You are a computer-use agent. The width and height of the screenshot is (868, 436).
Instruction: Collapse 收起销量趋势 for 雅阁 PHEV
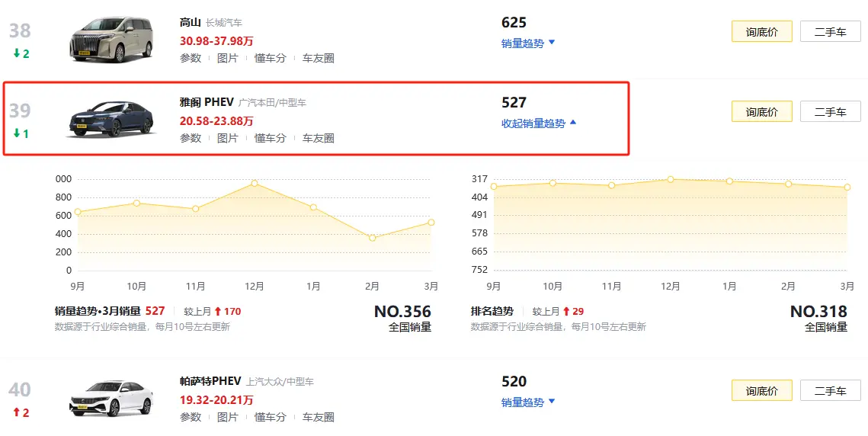tap(539, 123)
